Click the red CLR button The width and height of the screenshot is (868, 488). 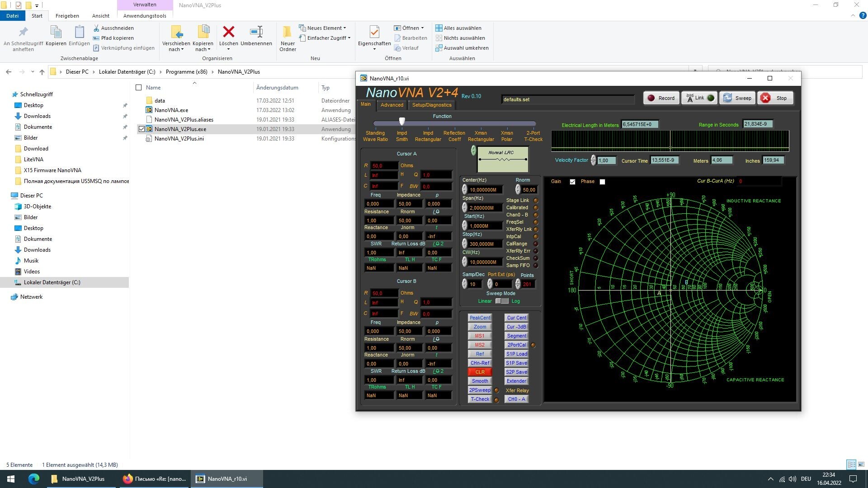pyautogui.click(x=480, y=372)
